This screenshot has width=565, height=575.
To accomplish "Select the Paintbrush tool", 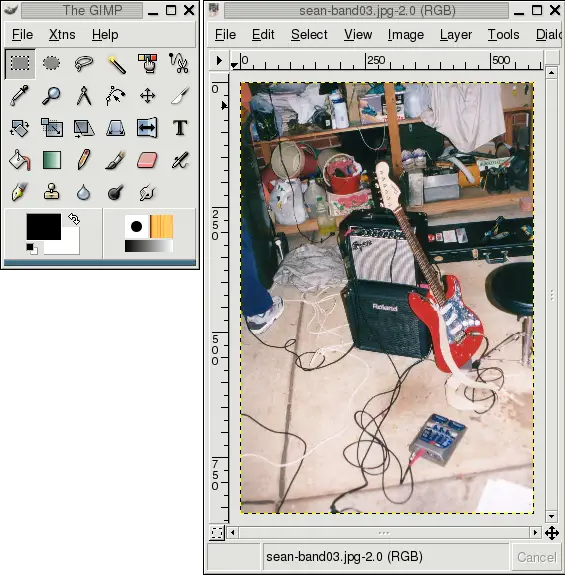I will [x=116, y=160].
